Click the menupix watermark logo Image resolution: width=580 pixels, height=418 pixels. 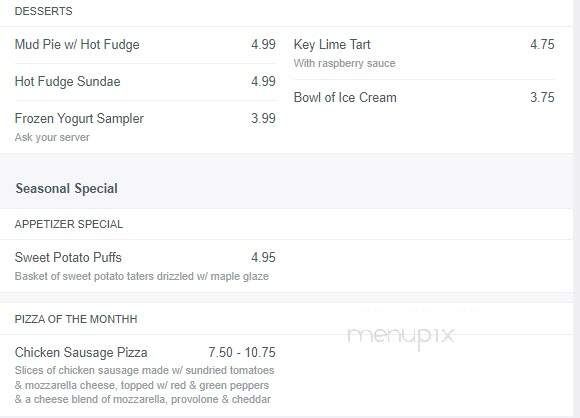401,336
